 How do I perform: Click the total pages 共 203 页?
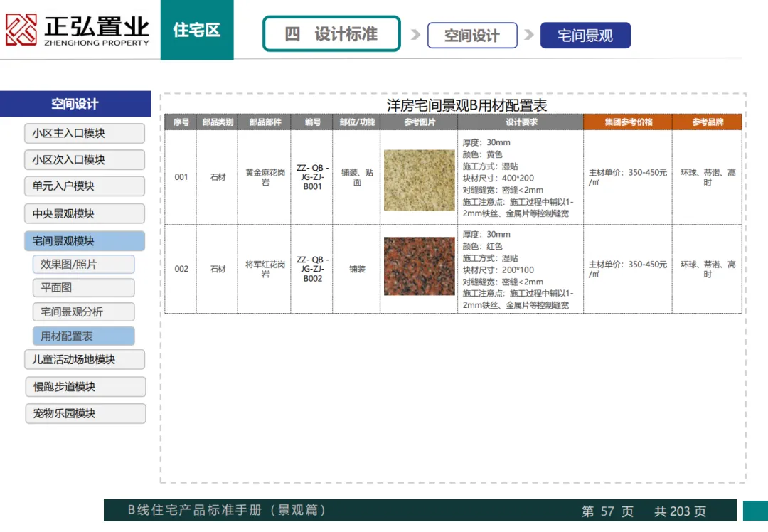pos(681,511)
